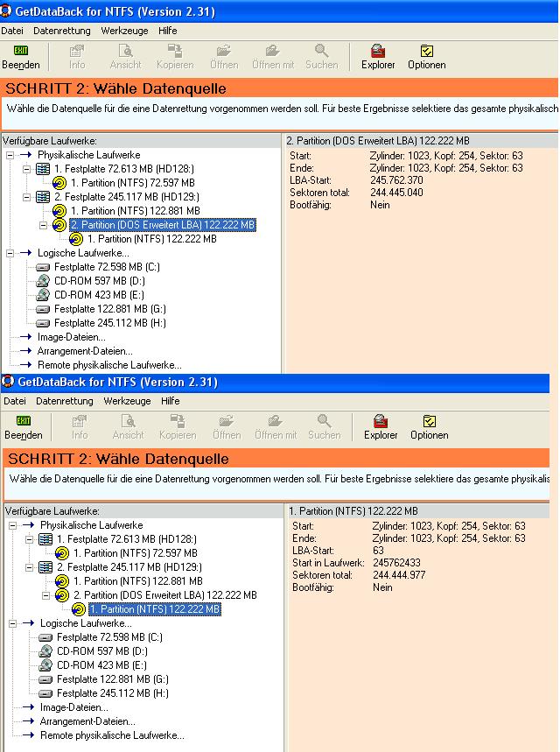
Task: Select Festplatte 245.112 MB (H:) in top window
Action: [109, 323]
